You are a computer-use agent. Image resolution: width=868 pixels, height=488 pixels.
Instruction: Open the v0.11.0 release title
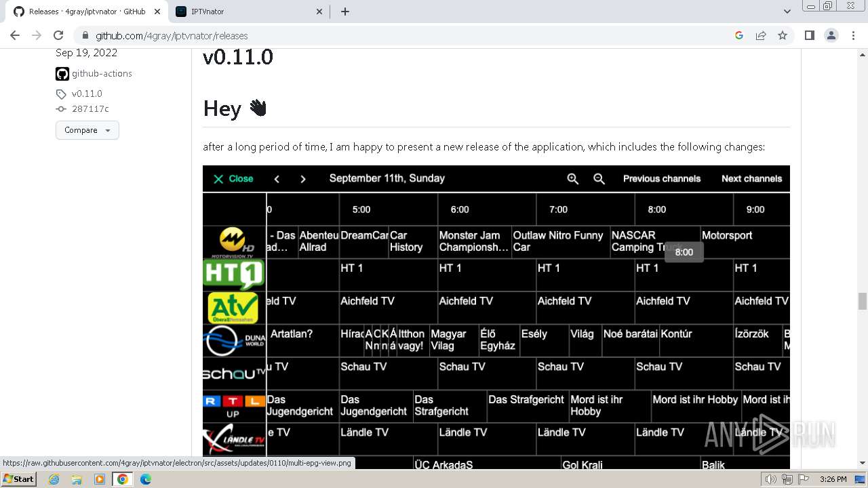[x=238, y=57]
